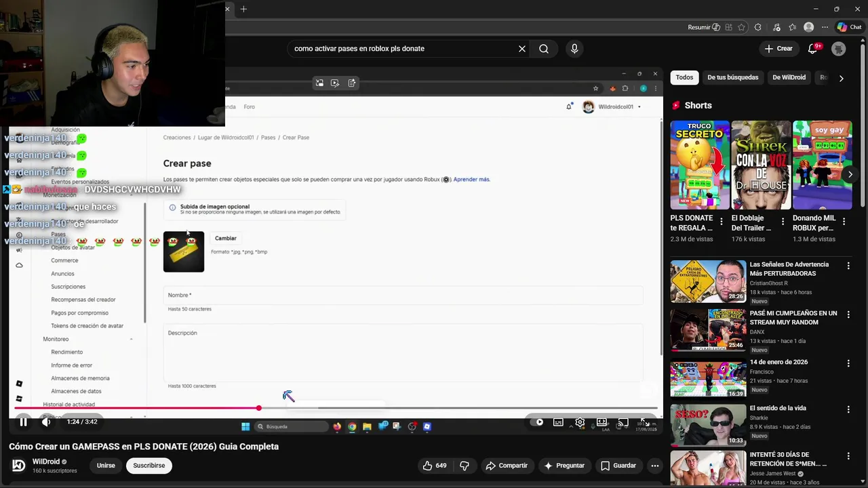Click the video title Cómo Crear un GAMEPASS
The height and width of the screenshot is (488, 868).
coord(144,447)
